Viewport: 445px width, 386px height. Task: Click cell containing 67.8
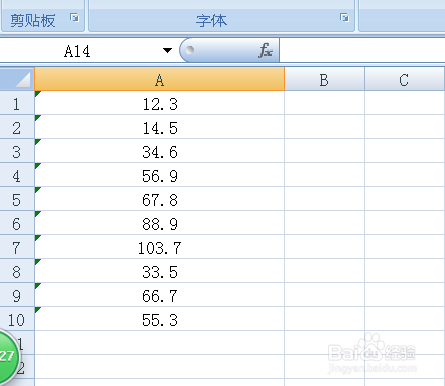tap(160, 199)
